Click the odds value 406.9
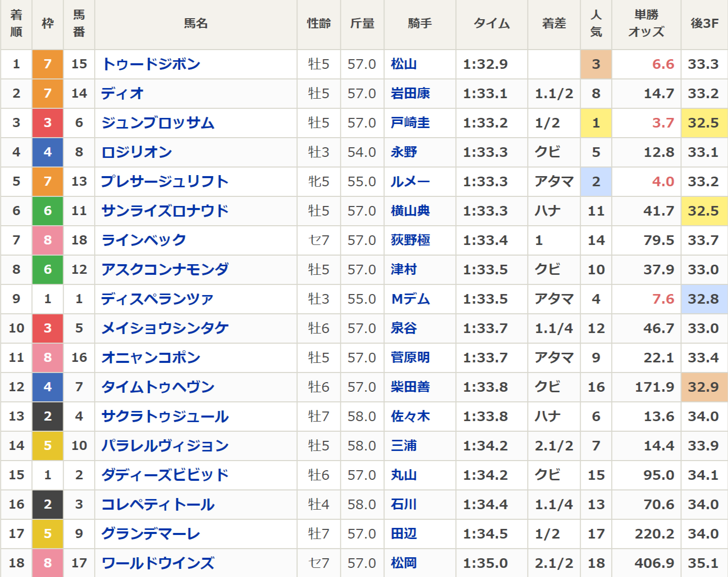Screen dimensions: 728x577 654,563
